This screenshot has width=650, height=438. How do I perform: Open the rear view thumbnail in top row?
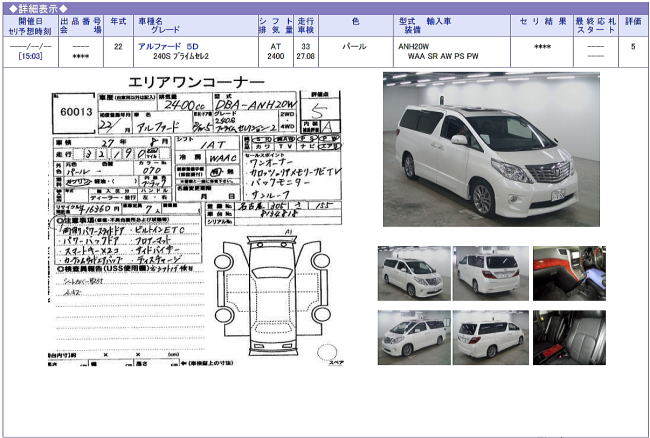coord(490,273)
